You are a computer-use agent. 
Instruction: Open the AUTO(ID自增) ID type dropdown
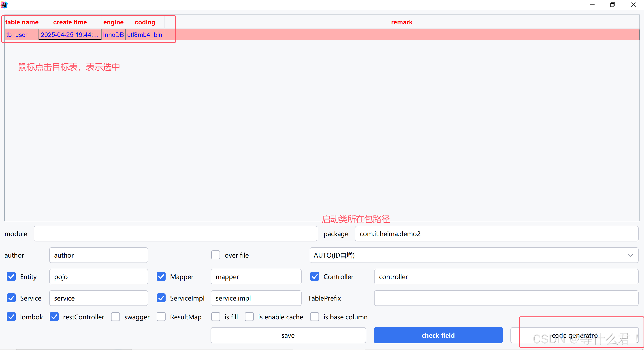474,255
